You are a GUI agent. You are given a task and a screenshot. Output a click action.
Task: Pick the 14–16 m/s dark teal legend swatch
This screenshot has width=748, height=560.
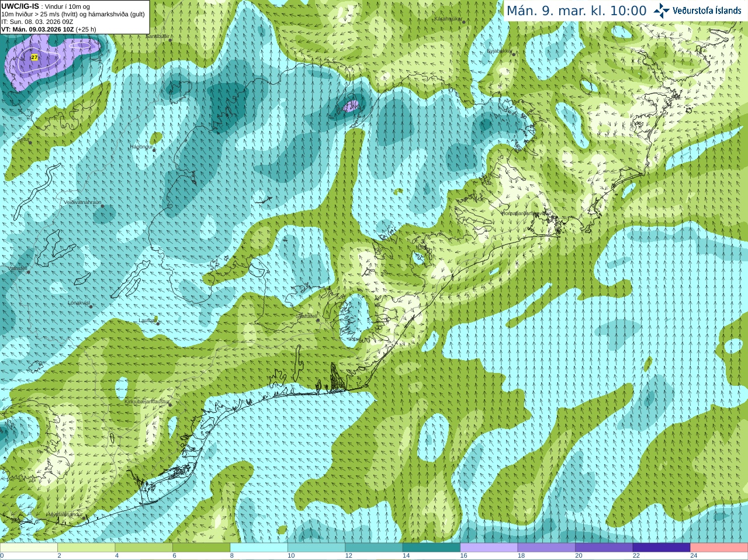pos(431,548)
